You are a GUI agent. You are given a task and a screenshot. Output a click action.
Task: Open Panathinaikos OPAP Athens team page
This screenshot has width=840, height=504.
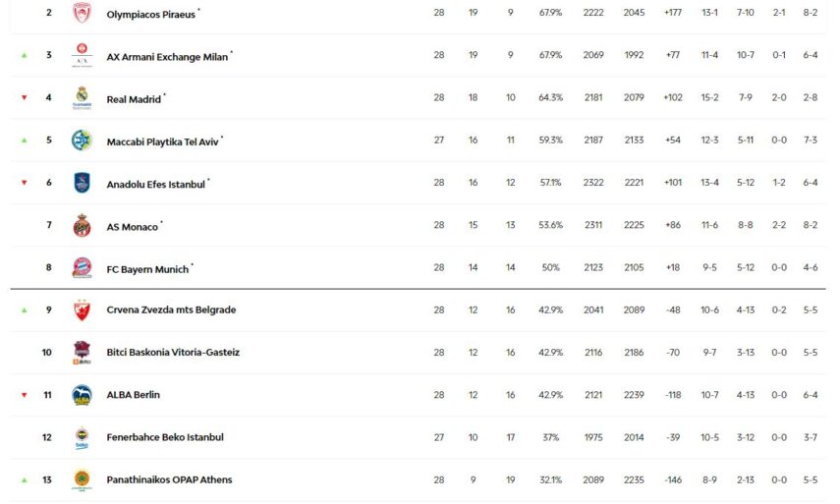169,479
